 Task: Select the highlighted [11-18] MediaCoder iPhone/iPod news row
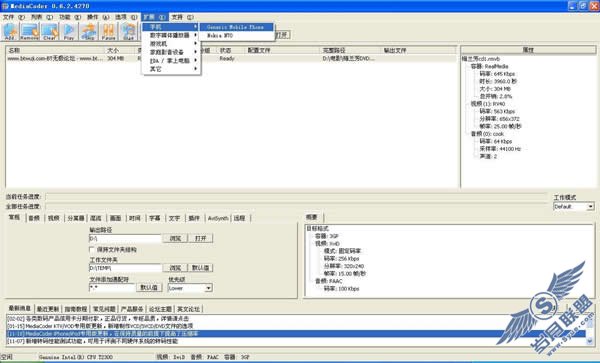point(297,334)
